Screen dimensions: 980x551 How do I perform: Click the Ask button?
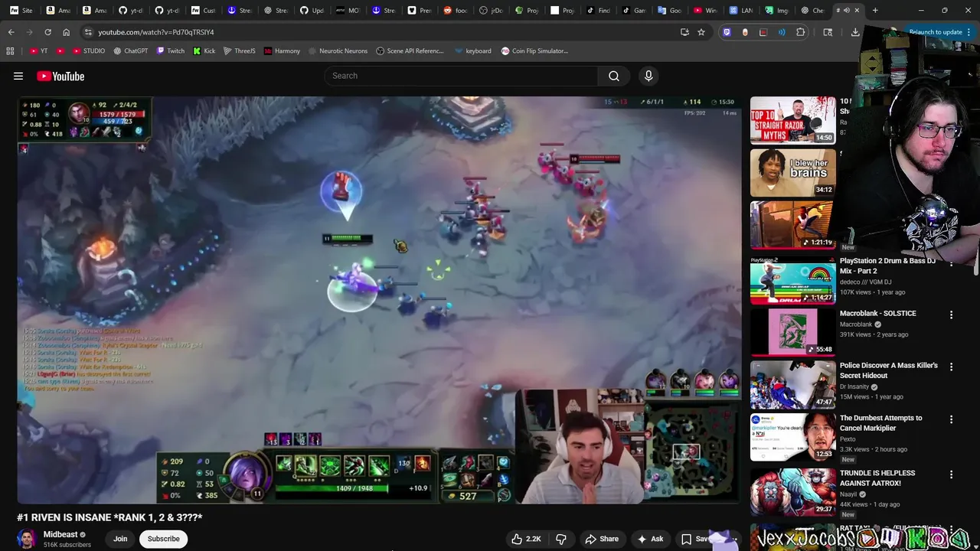click(x=650, y=539)
